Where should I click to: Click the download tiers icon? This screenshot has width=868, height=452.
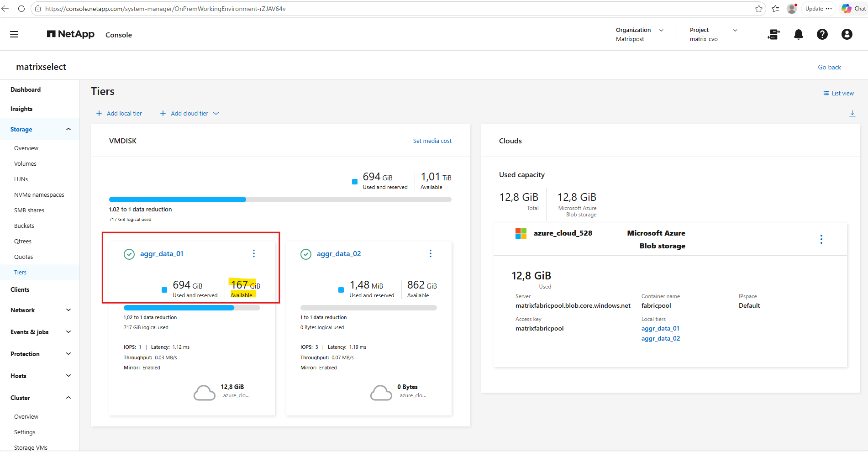pyautogui.click(x=852, y=113)
